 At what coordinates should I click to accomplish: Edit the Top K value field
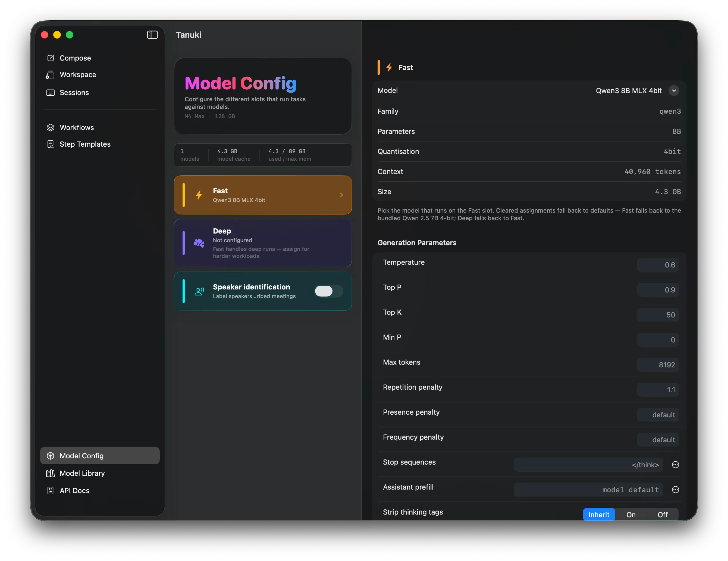pyautogui.click(x=658, y=315)
